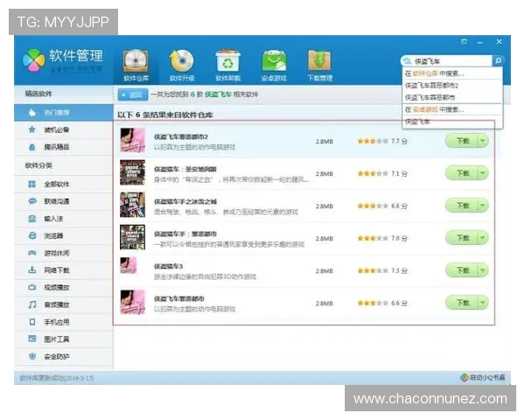Open thumbnail of 侠盗猎车:圣安地列斯
The width and height of the screenshot is (525, 420).
pyautogui.click(x=133, y=172)
